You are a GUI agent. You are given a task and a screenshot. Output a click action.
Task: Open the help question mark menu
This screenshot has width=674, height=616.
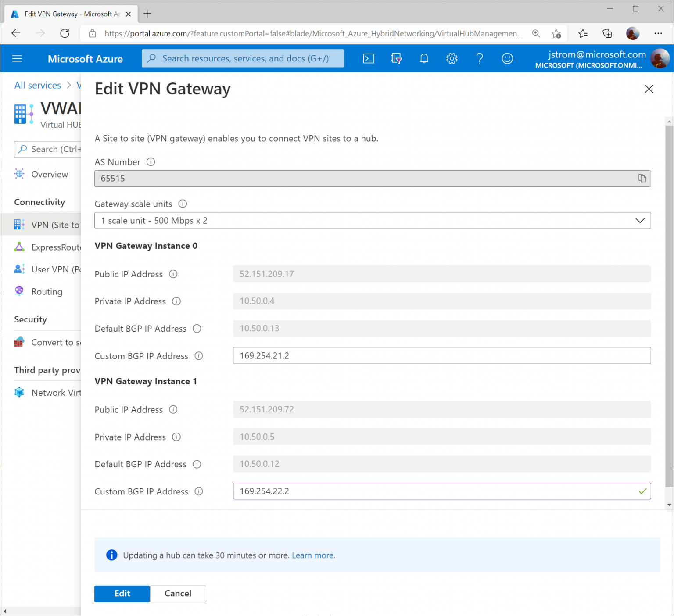click(480, 58)
